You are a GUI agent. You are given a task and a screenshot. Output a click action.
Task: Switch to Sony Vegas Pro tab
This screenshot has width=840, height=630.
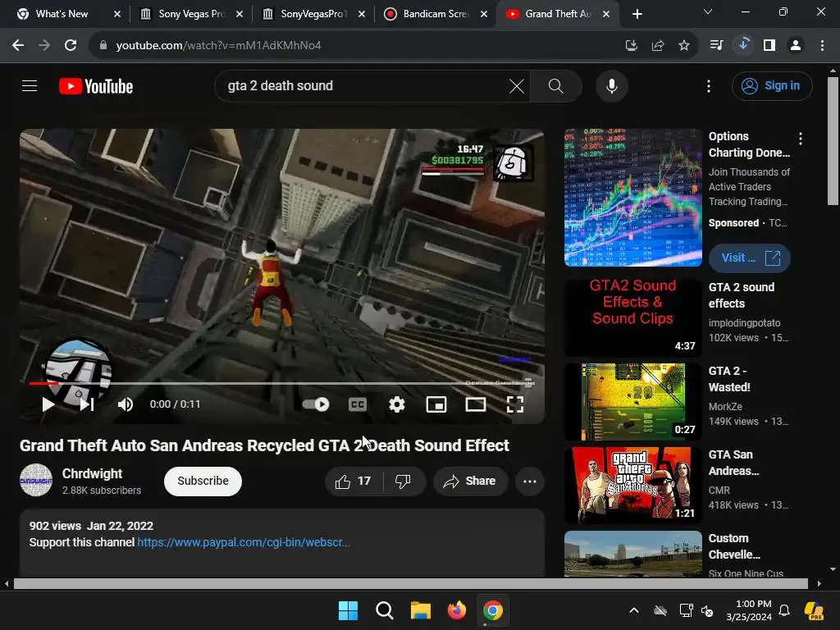coord(191,14)
